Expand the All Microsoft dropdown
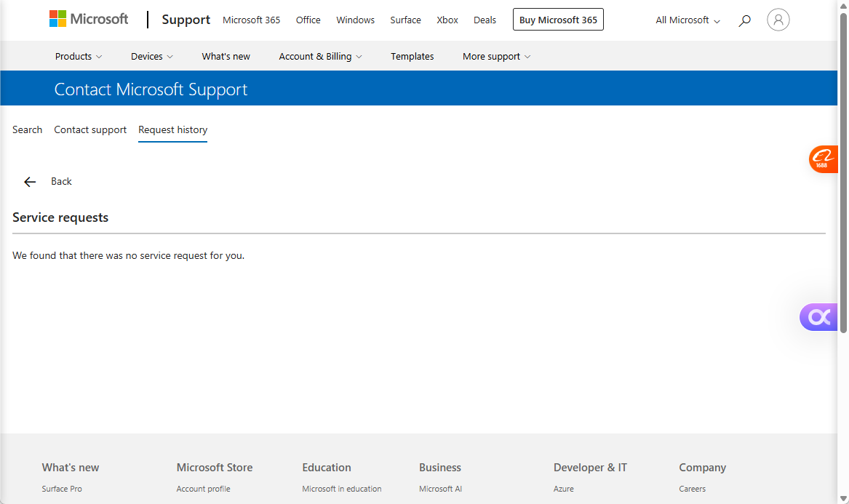This screenshot has height=504, width=849. point(687,20)
